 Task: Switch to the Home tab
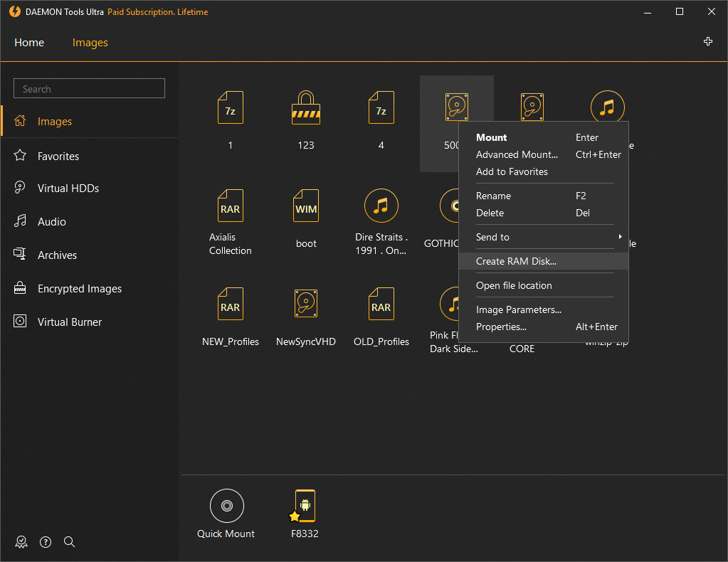(x=29, y=42)
